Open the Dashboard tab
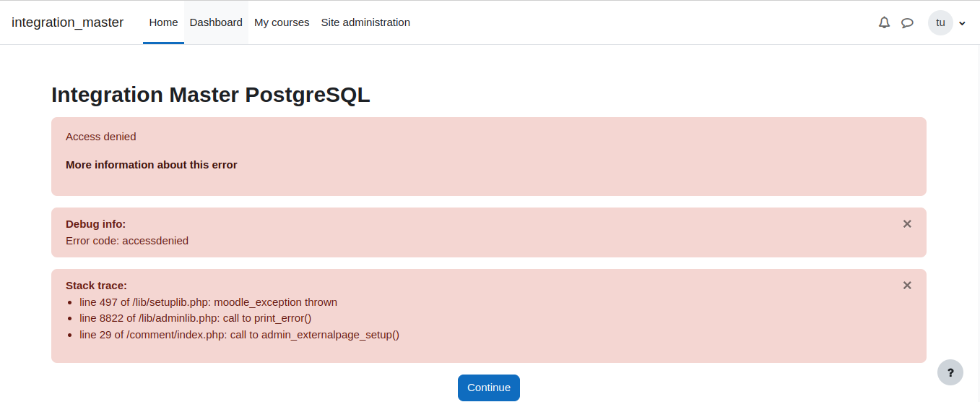This screenshot has width=980, height=402. point(216,22)
